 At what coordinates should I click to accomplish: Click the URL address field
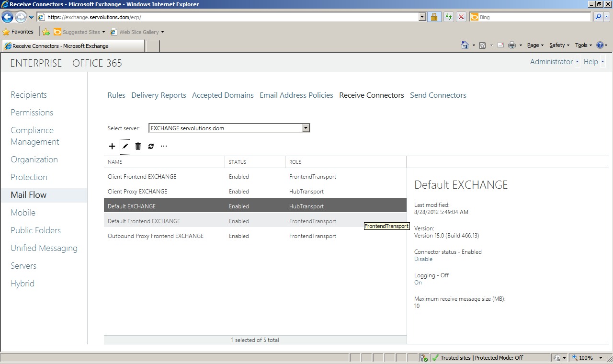pyautogui.click(x=232, y=17)
